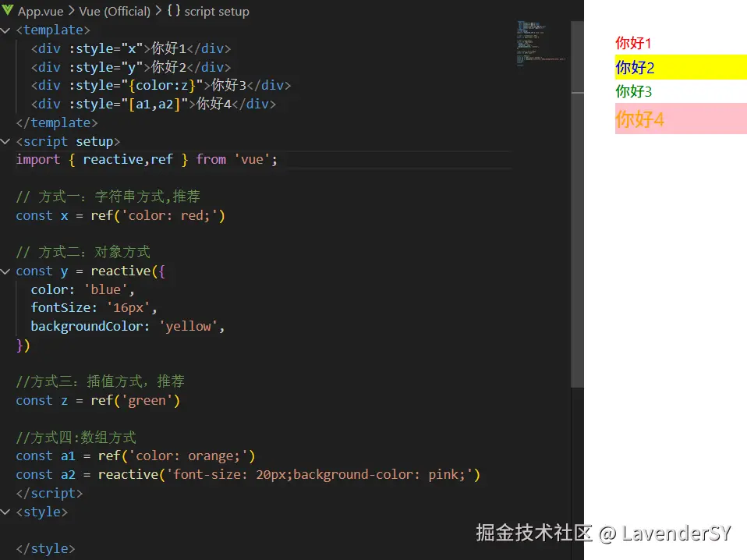This screenshot has width=747, height=560.
Task: Click the backgroundColor property in object y
Action: (87, 327)
